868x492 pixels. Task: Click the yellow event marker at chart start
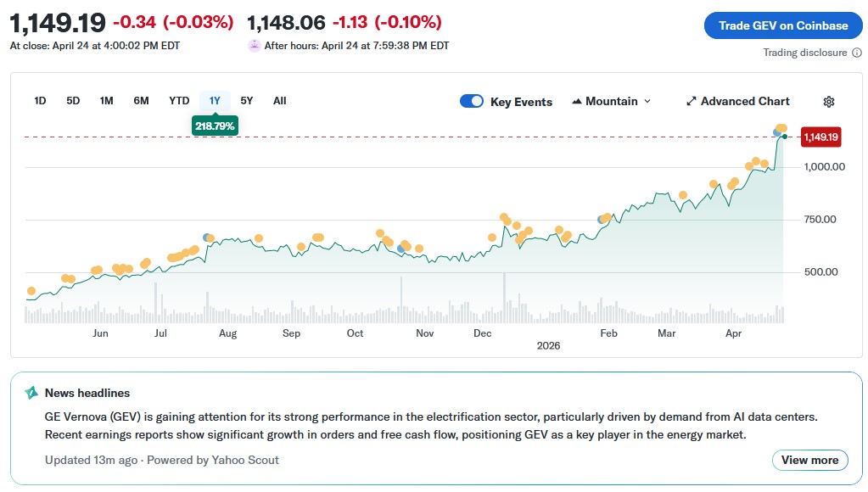point(31,291)
